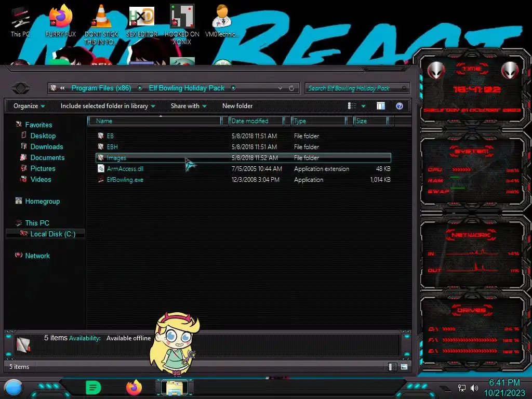Open the Organize dropdown menu

click(29, 106)
